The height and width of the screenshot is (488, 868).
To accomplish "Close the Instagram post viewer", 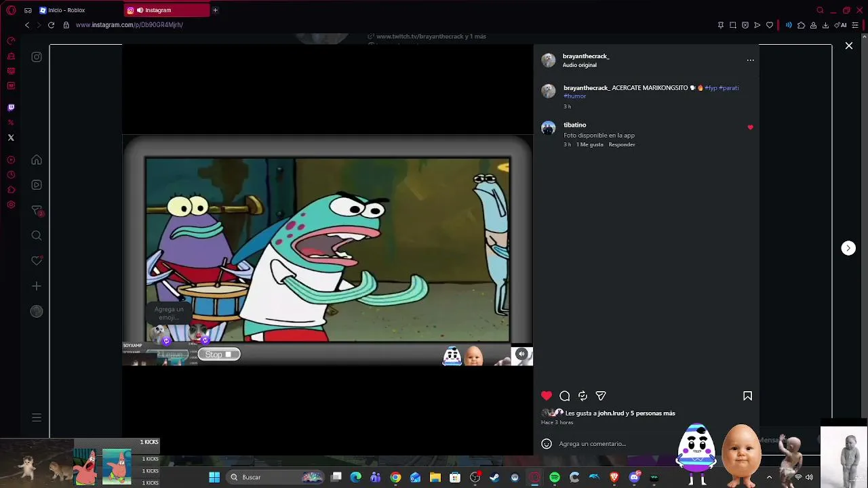I will pyautogui.click(x=849, y=45).
